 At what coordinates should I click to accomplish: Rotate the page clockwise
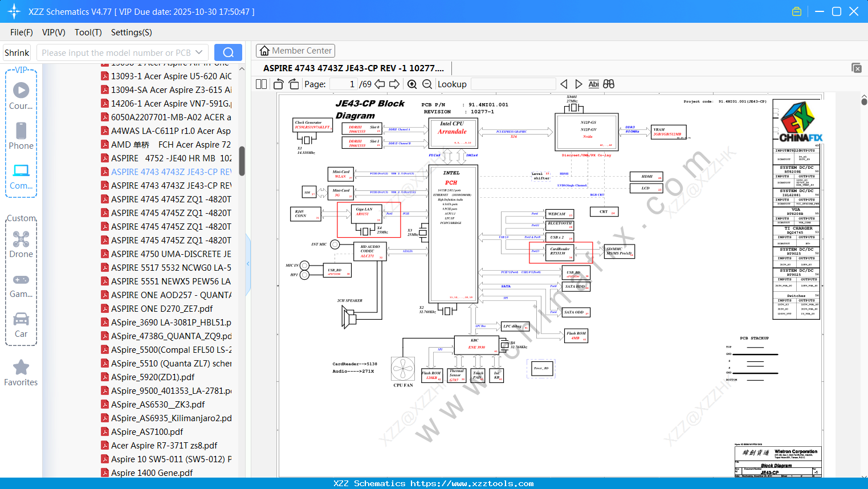(x=294, y=84)
